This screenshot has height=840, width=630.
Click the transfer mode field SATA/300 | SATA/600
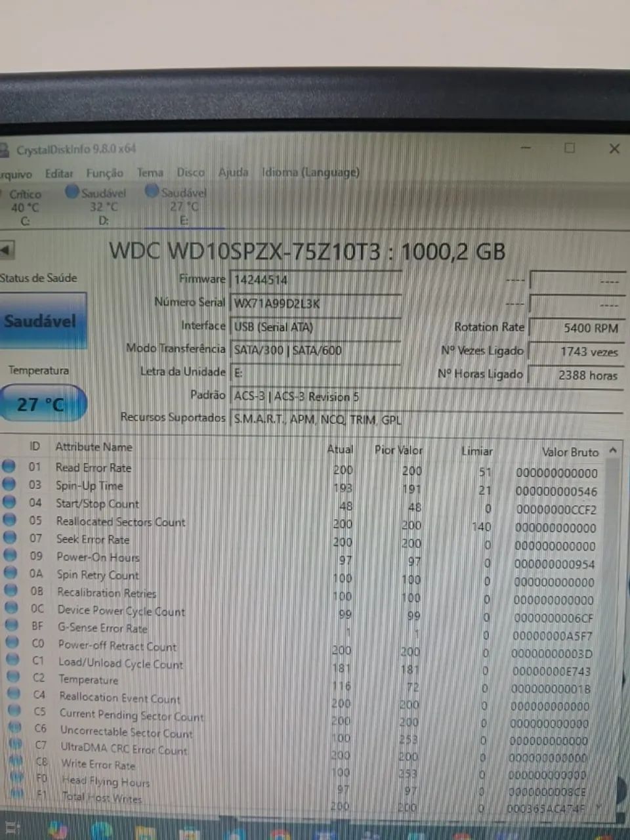[315, 350]
